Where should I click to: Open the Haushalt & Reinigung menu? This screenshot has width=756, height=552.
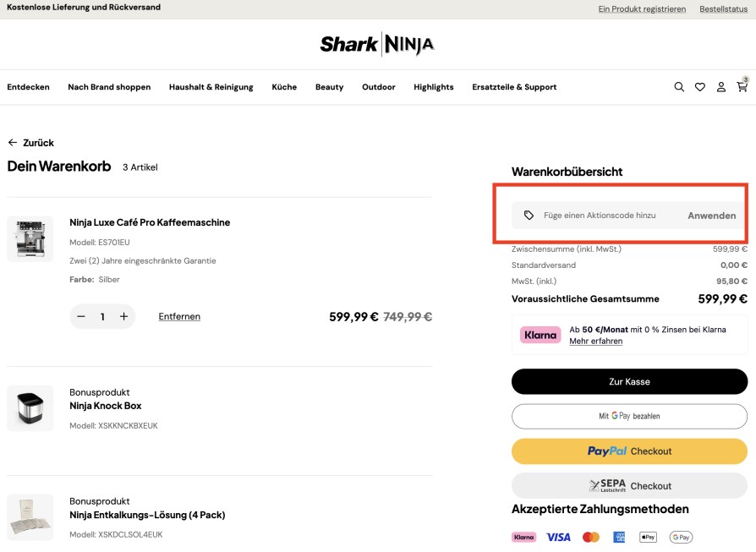211,87
